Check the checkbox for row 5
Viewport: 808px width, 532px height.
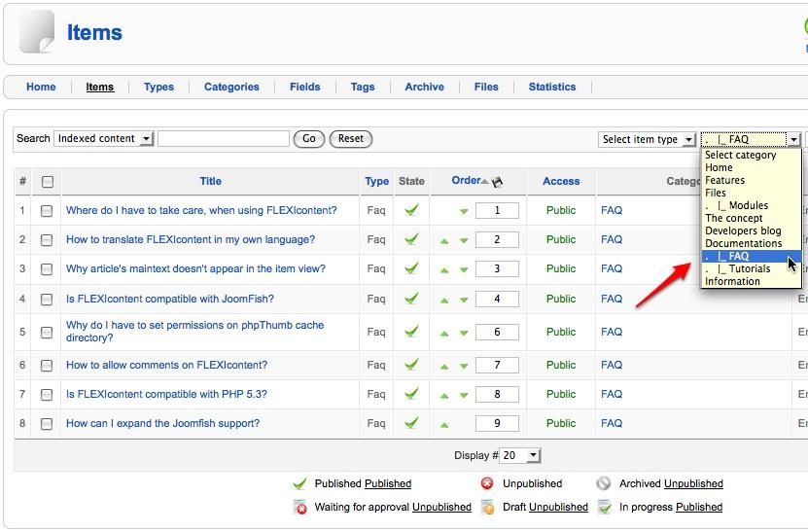47,333
